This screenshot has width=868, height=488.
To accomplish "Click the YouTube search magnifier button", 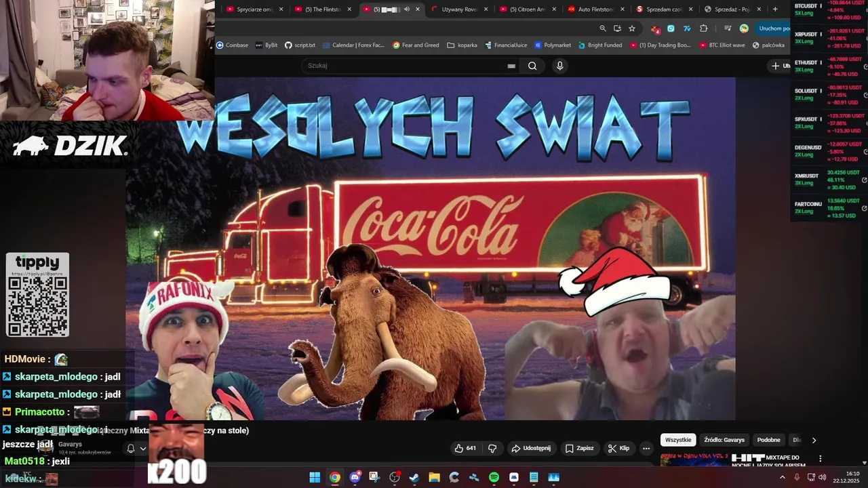I will [532, 66].
